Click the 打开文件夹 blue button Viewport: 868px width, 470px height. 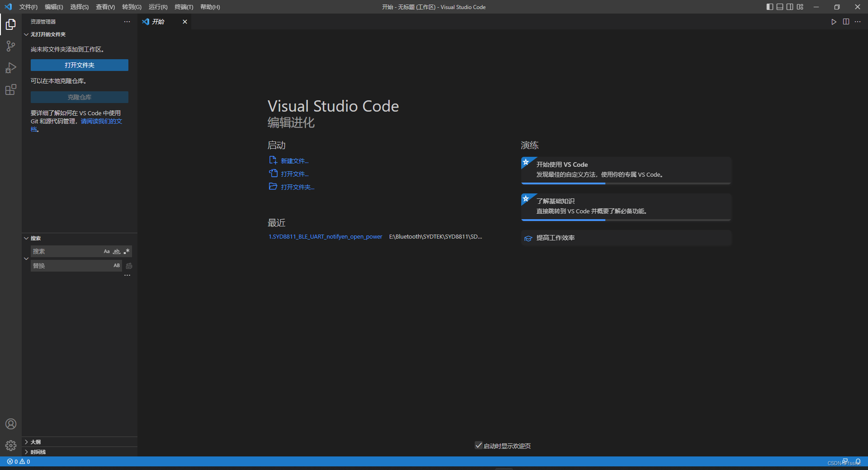[x=80, y=65]
